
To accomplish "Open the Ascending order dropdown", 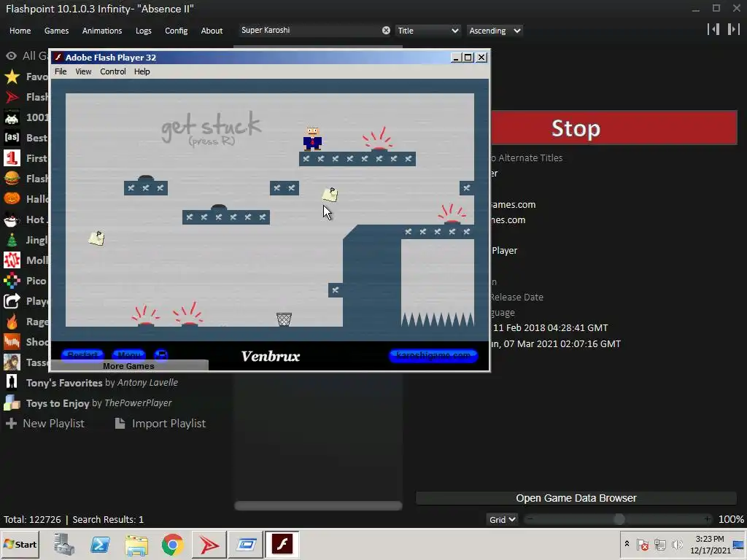I will 495,31.
